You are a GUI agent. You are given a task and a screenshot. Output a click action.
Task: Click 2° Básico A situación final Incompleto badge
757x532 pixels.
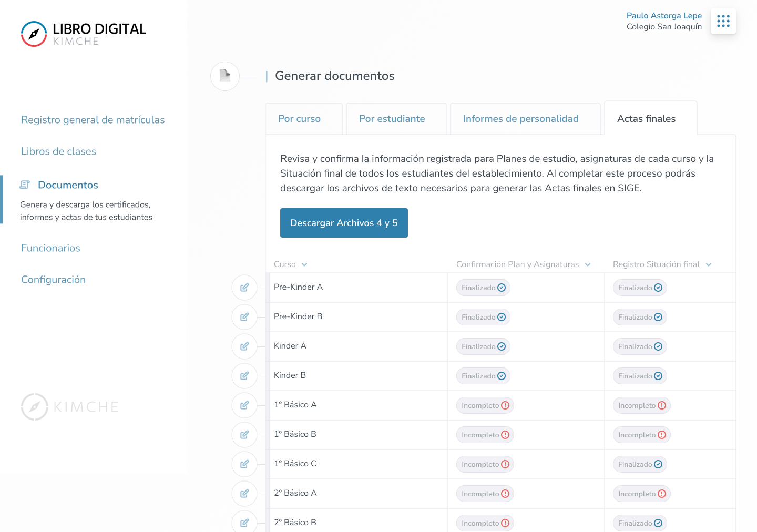[x=642, y=494]
